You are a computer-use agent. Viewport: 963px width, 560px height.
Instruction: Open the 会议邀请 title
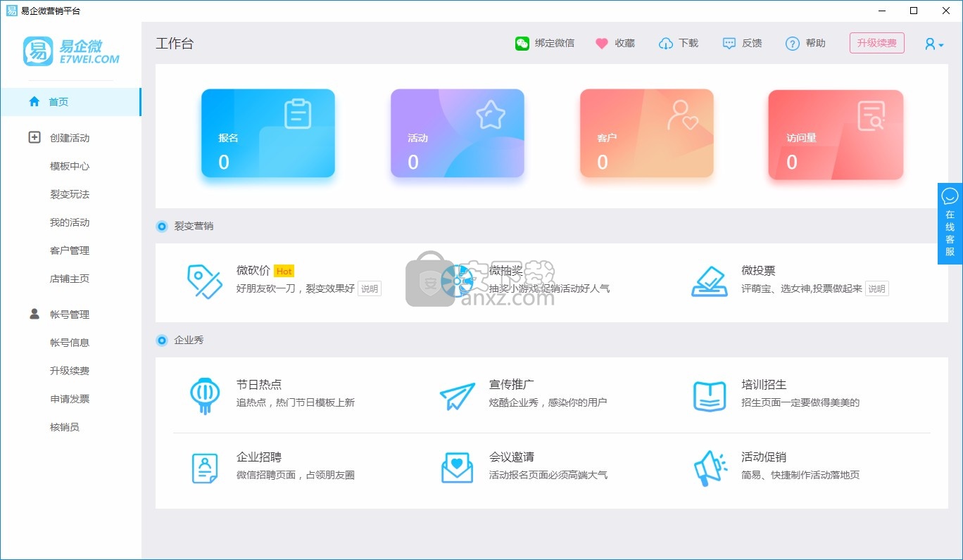point(512,457)
